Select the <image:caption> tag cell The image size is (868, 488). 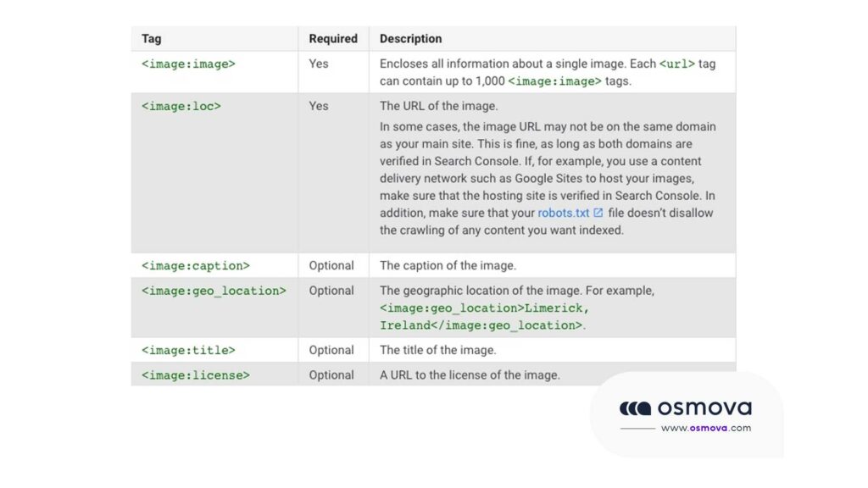(195, 265)
